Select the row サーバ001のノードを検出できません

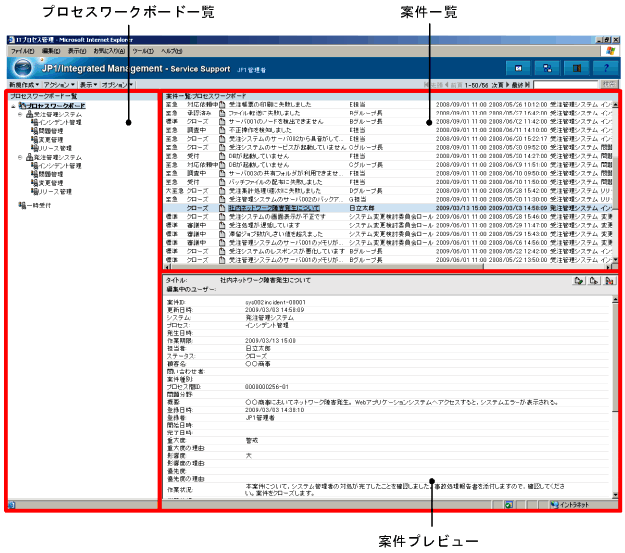click(x=388, y=122)
